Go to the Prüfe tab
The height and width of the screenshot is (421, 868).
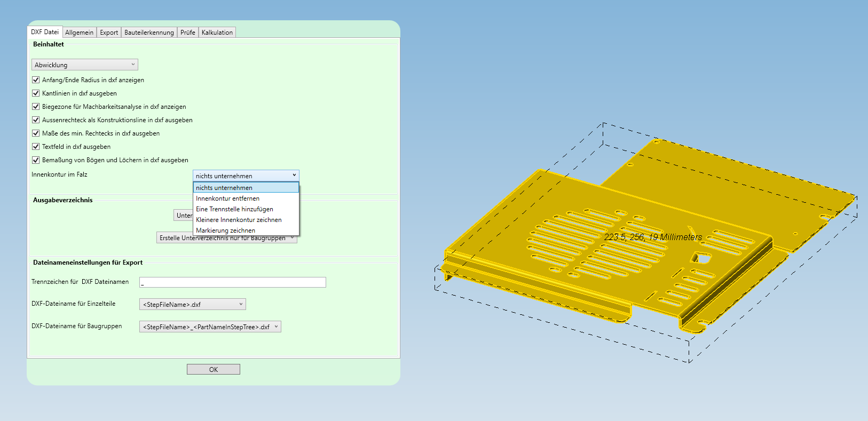187,33
